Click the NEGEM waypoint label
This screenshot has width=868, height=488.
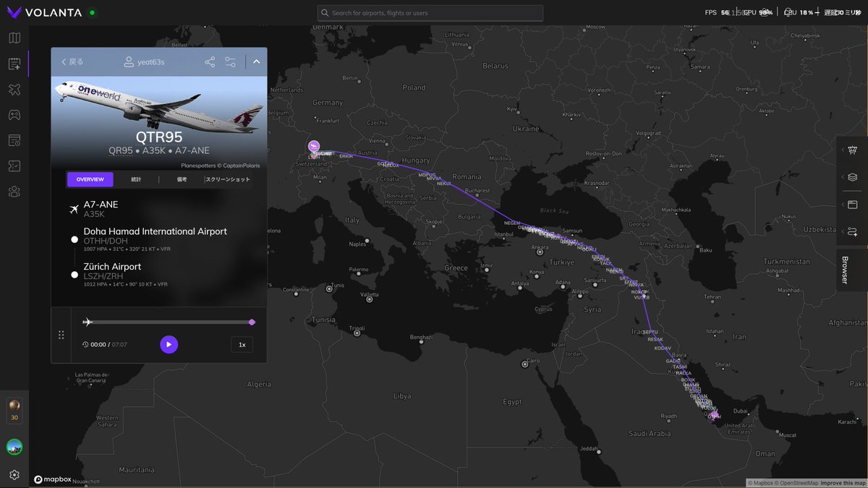[x=511, y=223]
